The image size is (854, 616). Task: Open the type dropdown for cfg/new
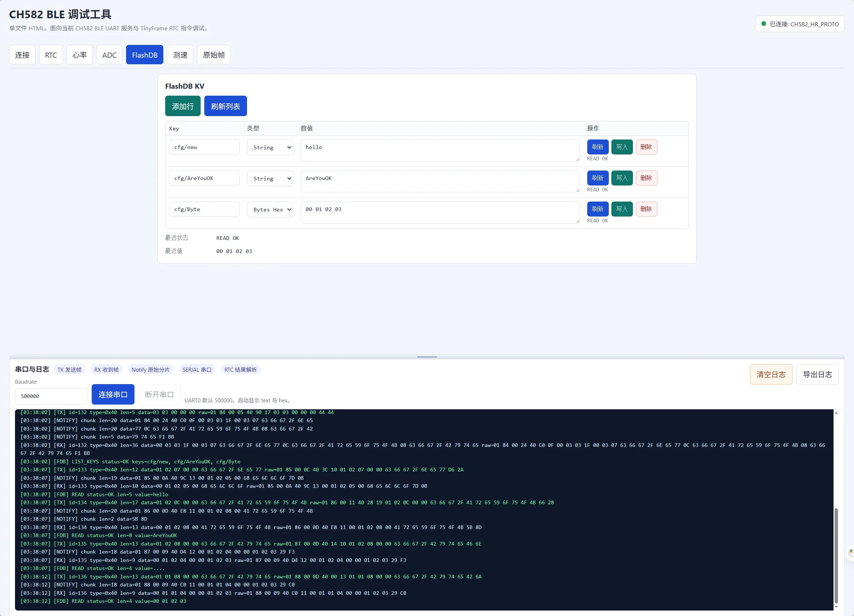270,148
